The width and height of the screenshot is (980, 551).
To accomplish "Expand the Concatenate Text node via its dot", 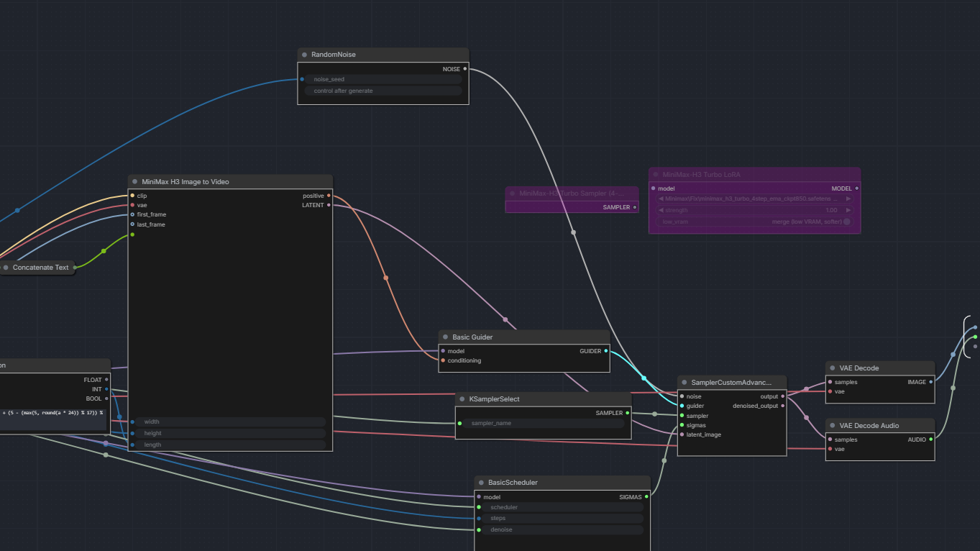I will [x=6, y=268].
